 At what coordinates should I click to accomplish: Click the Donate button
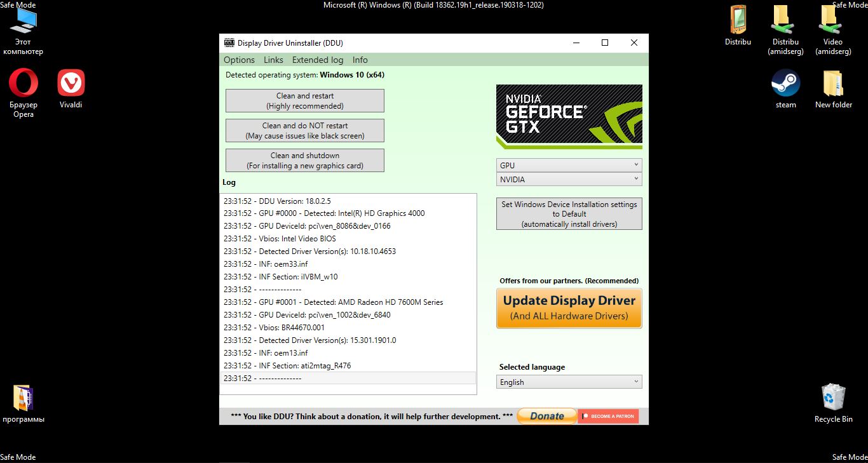(546, 416)
